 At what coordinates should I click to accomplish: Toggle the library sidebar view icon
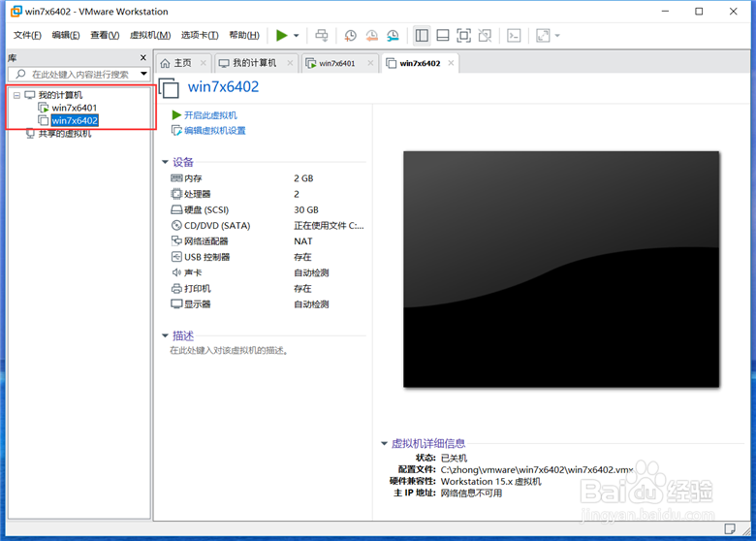[x=422, y=35]
